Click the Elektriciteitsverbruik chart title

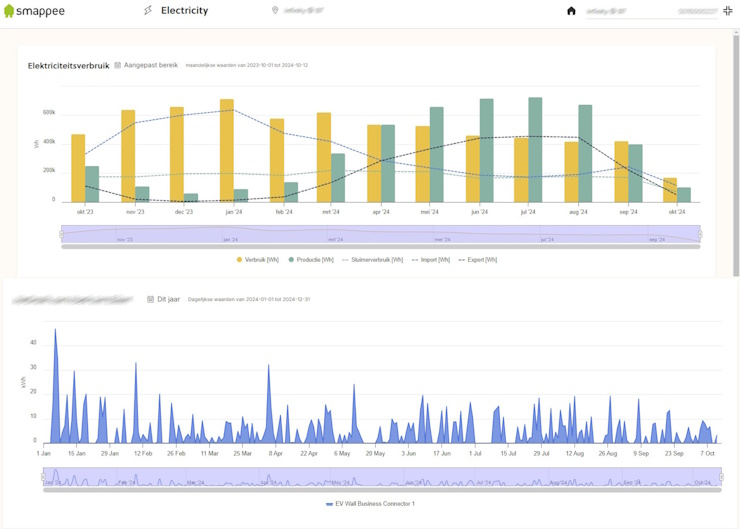[68, 66]
